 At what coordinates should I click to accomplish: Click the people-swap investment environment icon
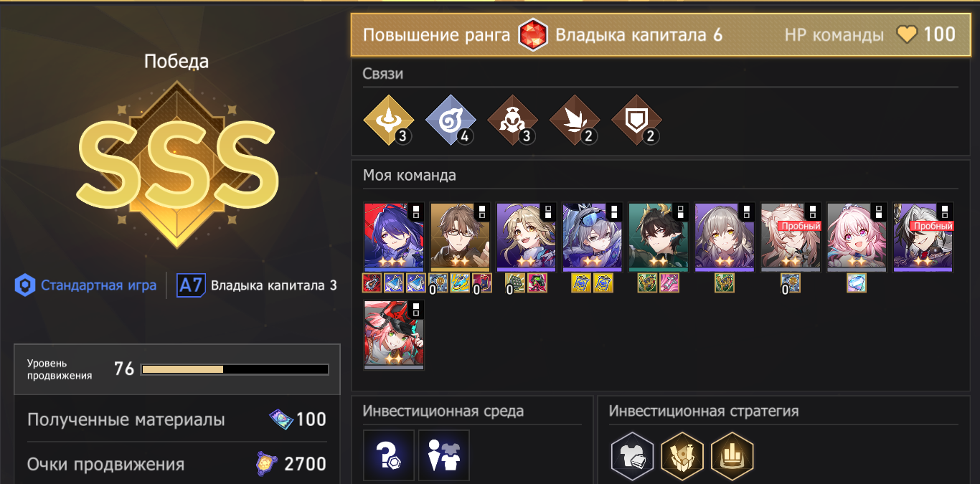[x=444, y=455]
